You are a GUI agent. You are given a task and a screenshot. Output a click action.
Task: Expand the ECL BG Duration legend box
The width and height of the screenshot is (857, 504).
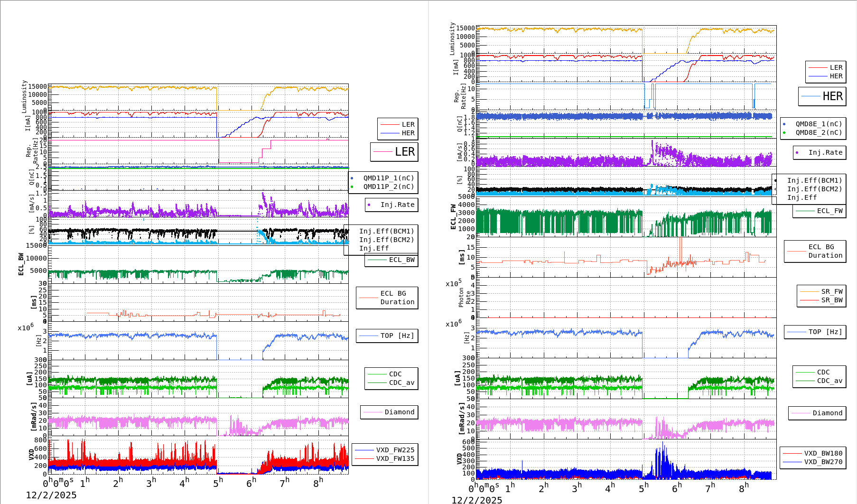tap(387, 298)
